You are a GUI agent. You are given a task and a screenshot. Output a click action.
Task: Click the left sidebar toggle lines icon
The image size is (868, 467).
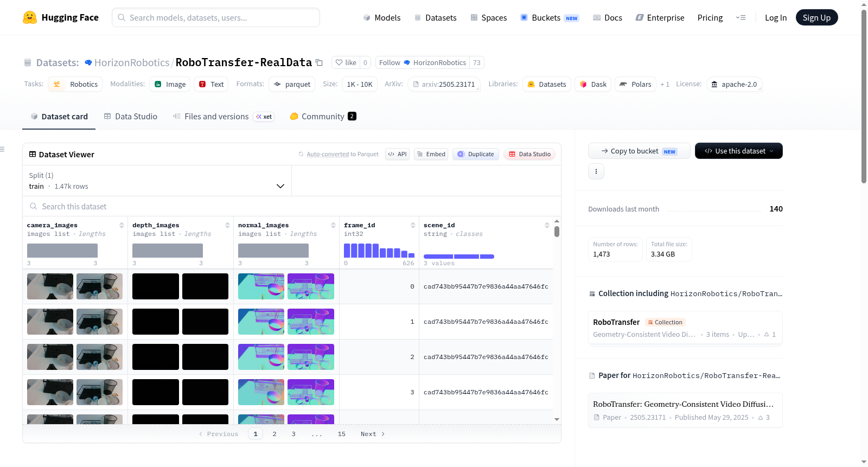click(2, 149)
